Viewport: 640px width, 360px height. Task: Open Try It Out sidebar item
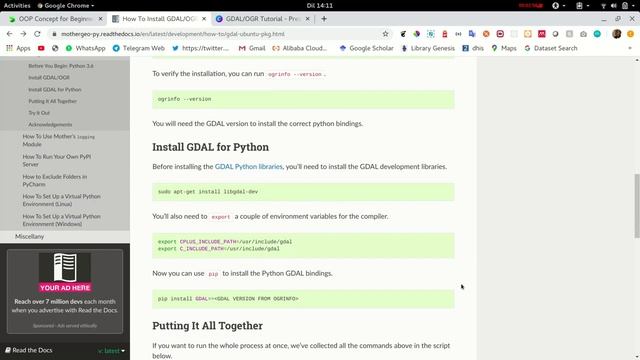(x=39, y=113)
